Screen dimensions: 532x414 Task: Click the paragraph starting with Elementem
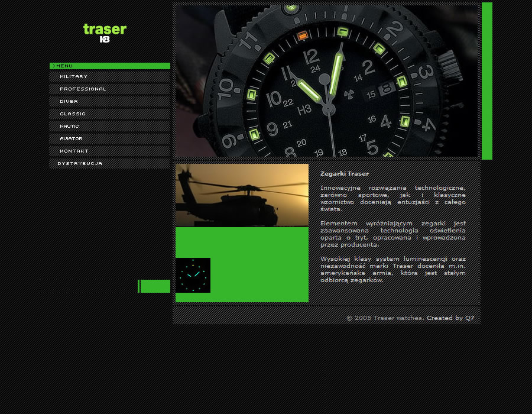coord(393,234)
